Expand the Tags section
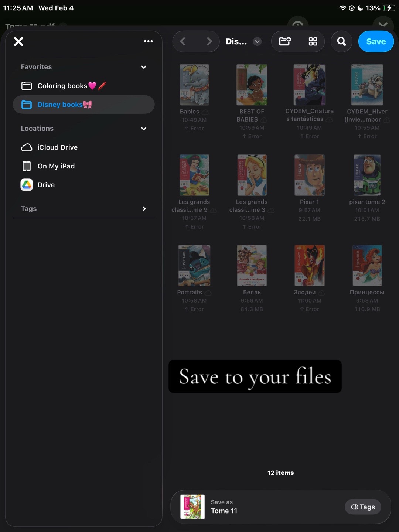 (x=144, y=209)
